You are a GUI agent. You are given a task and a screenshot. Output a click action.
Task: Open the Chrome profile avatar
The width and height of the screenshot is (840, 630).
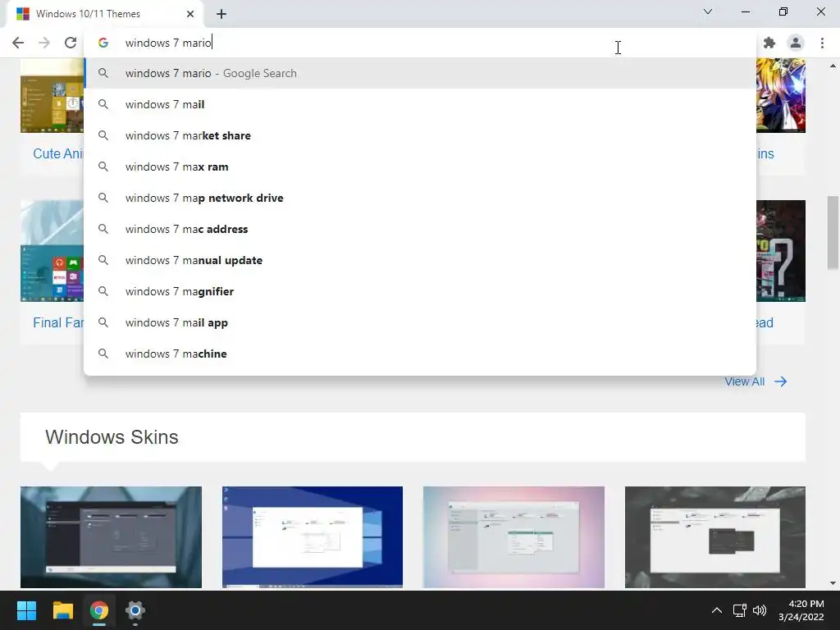coord(796,43)
